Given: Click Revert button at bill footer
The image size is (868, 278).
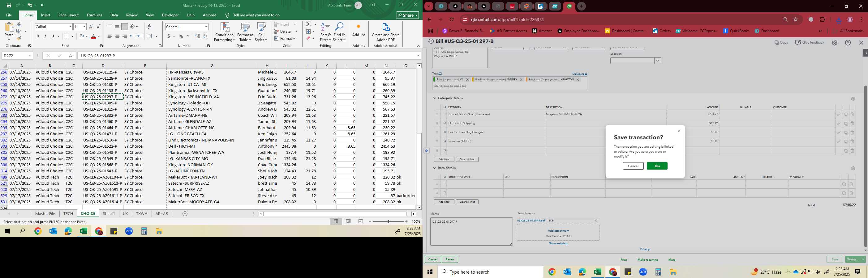Looking at the screenshot, I should click(450, 259).
